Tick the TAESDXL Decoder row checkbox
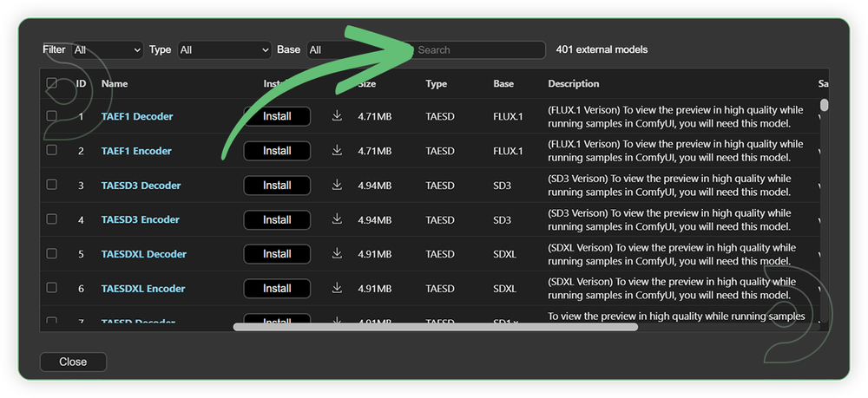868x398 pixels. (x=51, y=253)
